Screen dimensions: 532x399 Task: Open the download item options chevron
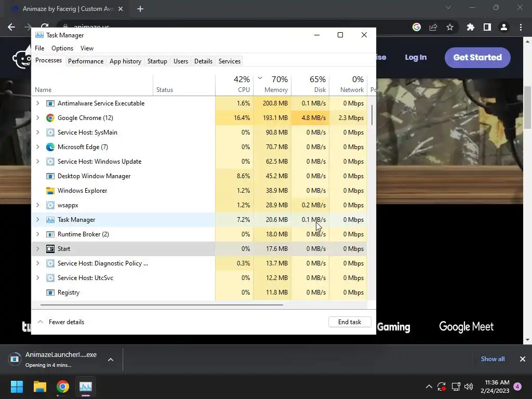coord(111,360)
